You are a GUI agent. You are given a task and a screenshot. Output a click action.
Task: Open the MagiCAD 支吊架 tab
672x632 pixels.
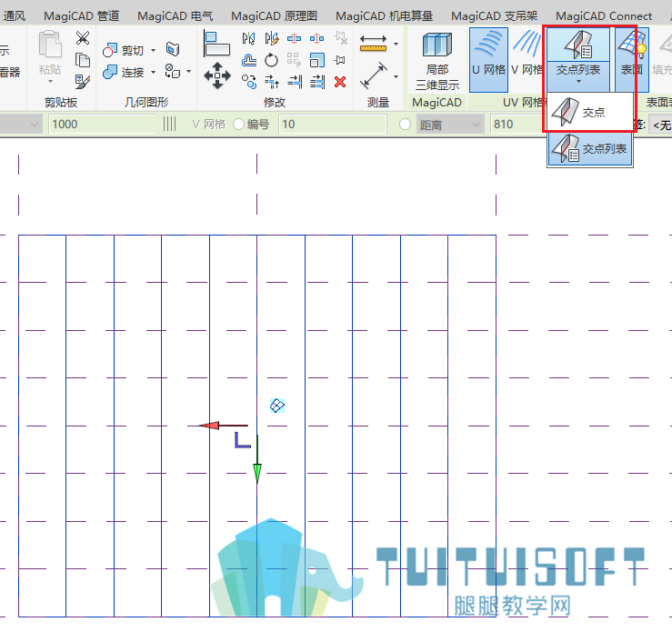point(494,15)
